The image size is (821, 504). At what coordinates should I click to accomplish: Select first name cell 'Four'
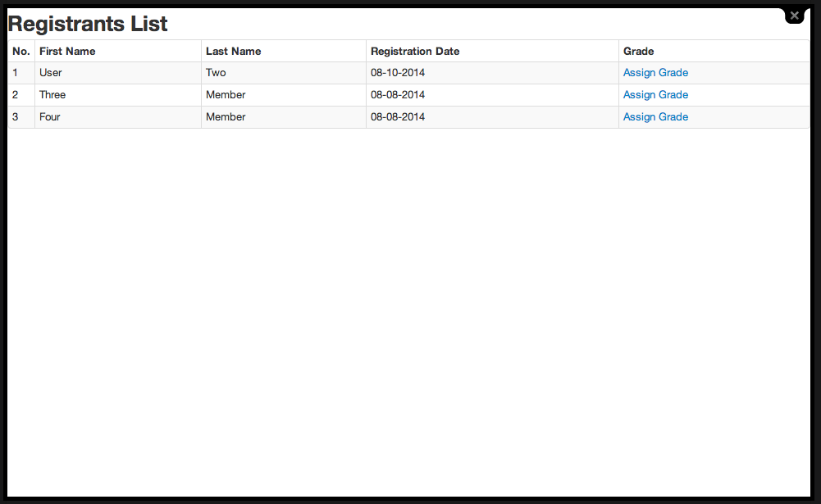[x=50, y=117]
